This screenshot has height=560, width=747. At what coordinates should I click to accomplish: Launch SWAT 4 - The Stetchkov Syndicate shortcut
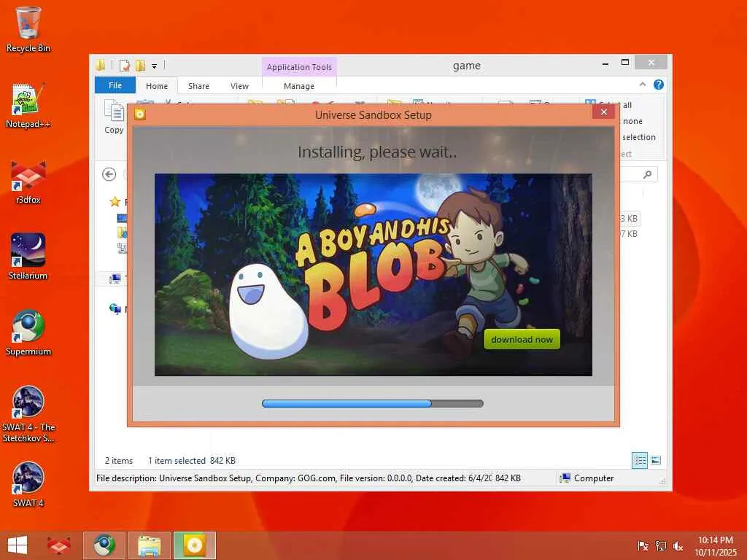[x=28, y=414]
